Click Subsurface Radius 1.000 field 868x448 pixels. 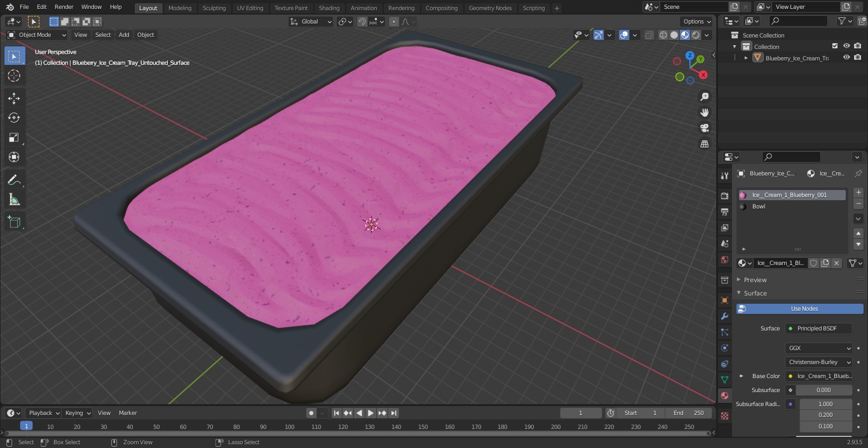[825, 404]
